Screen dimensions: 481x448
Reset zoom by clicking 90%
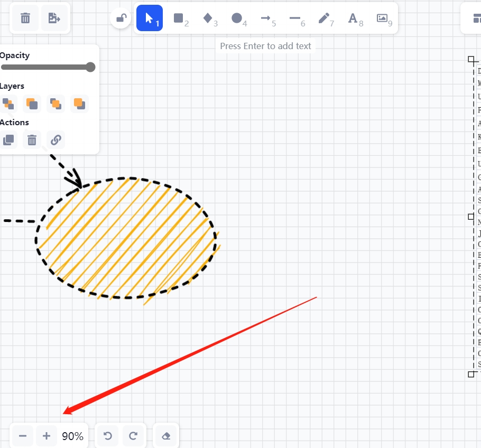point(72,436)
